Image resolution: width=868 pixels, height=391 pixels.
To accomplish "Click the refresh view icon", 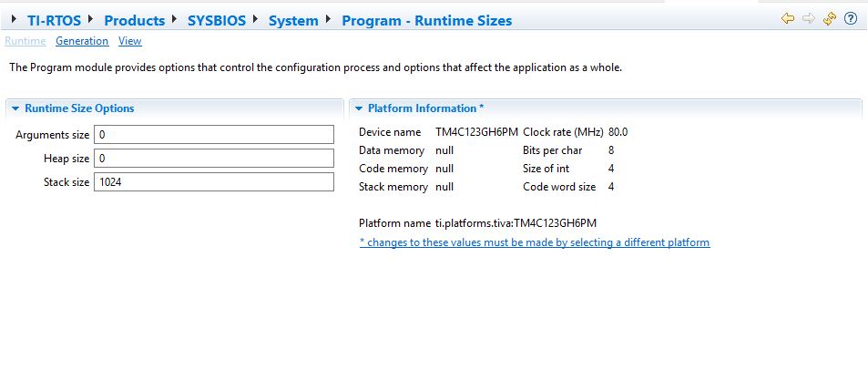I will (829, 19).
